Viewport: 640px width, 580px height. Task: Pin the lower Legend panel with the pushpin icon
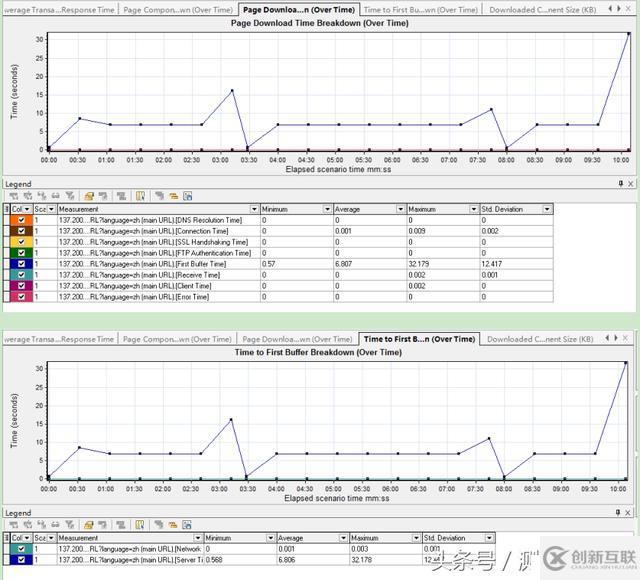click(x=618, y=512)
